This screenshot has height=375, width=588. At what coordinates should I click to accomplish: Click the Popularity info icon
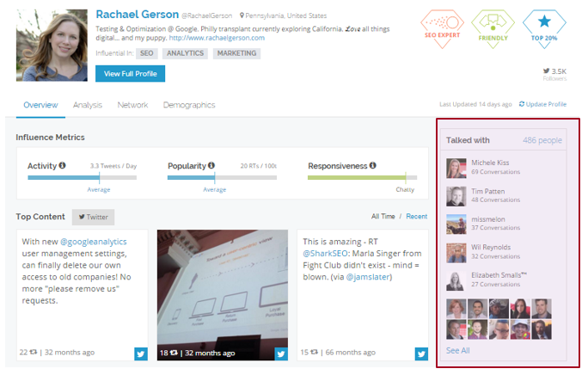click(x=211, y=165)
